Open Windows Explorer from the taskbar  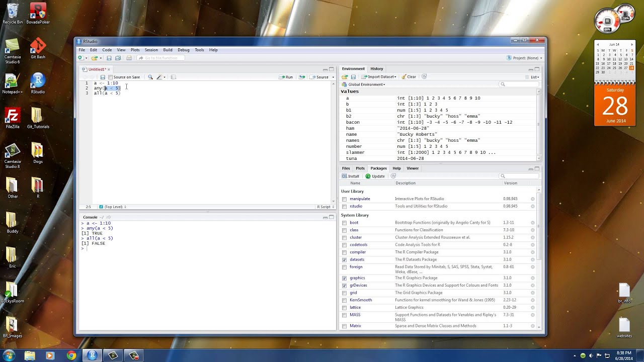pos(30,355)
